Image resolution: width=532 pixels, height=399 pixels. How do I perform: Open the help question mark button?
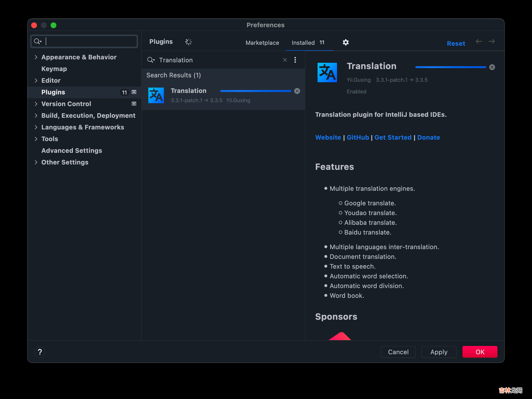click(40, 352)
